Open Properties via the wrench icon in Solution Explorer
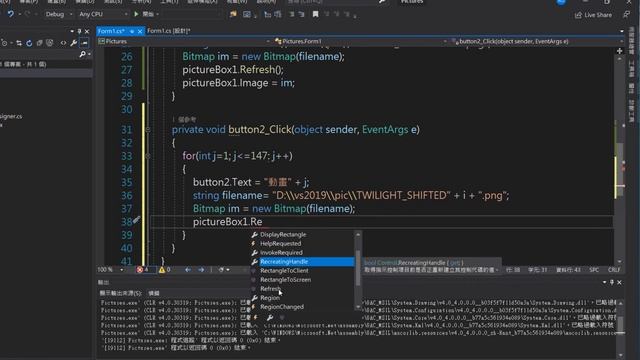This screenshot has width=640, height=360. (x=73, y=43)
